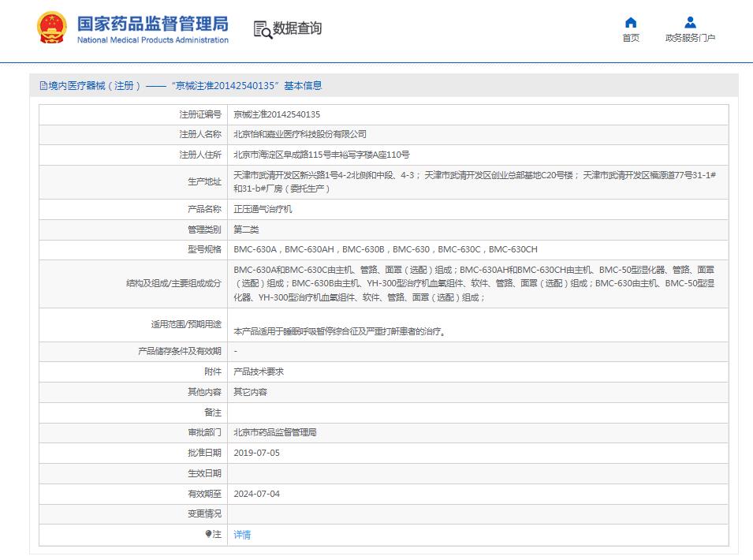Open the 政务服务门户 portal link
This screenshot has height=560, width=753.
(688, 38)
